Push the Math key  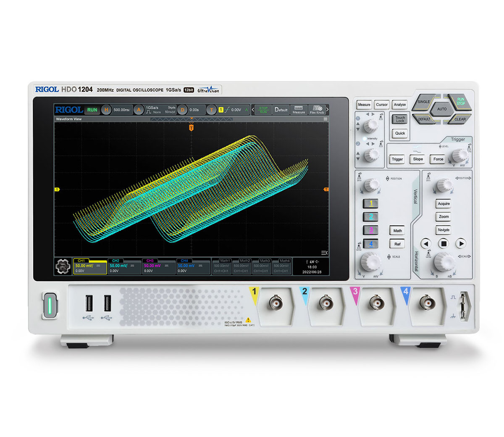pos(397,230)
